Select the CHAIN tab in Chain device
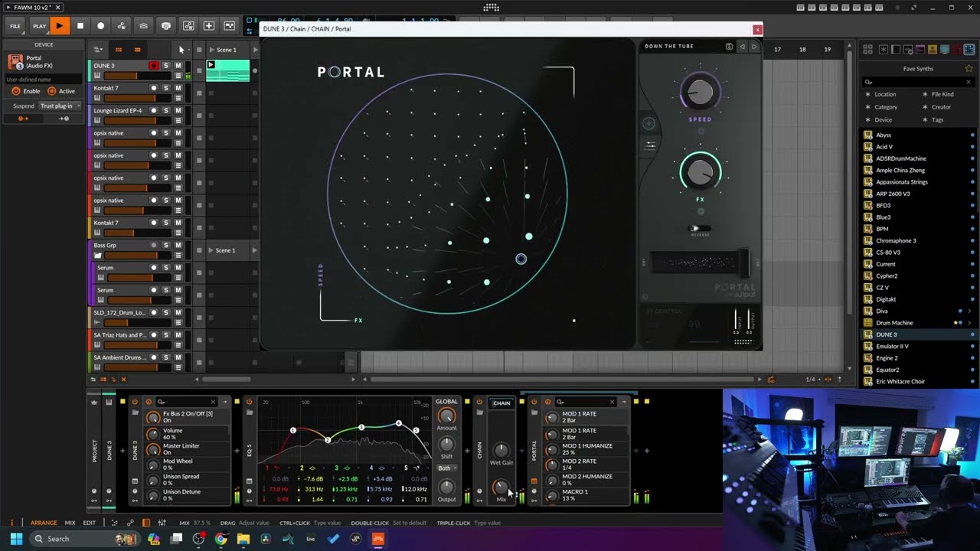 501,403
